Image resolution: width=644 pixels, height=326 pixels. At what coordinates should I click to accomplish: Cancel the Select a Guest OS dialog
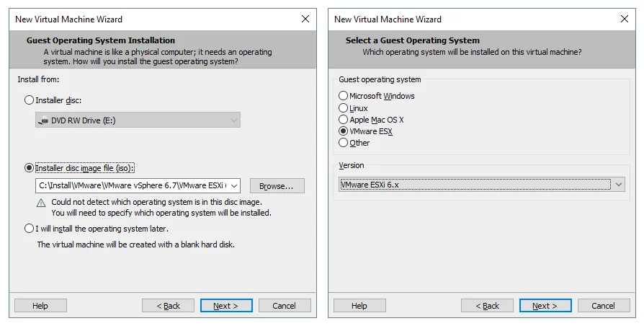(x=604, y=306)
